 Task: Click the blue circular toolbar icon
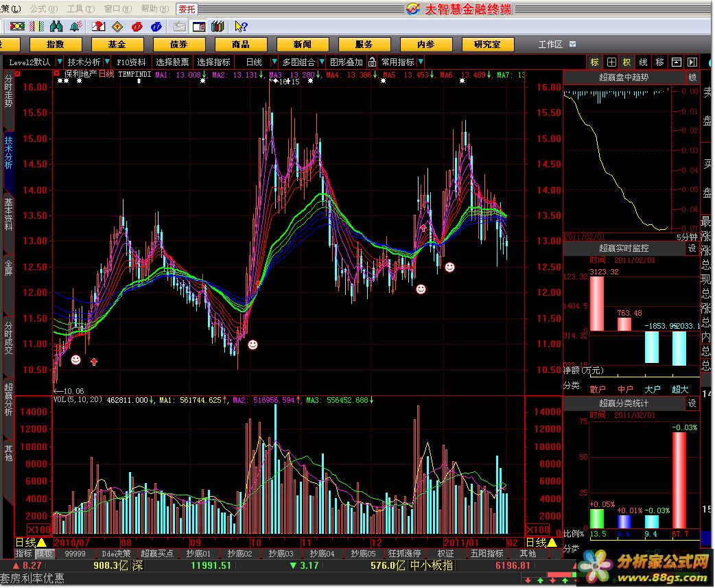(x=156, y=27)
